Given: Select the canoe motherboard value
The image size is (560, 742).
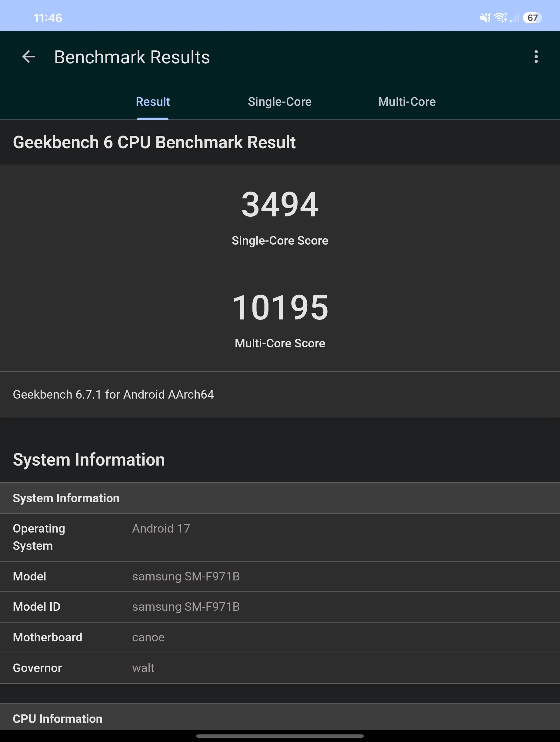Looking at the screenshot, I should click(x=148, y=637).
